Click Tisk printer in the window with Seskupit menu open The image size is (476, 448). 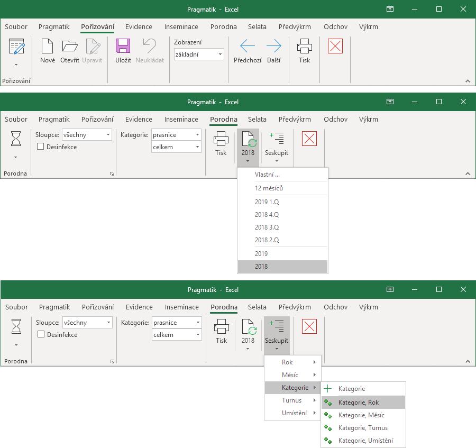coord(222,326)
